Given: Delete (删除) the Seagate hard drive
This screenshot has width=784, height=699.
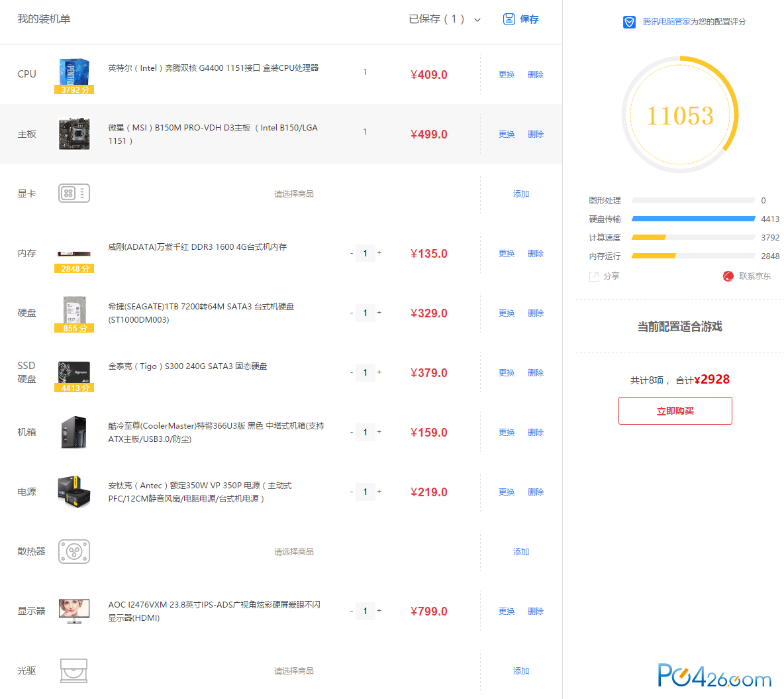Looking at the screenshot, I should click(536, 313).
